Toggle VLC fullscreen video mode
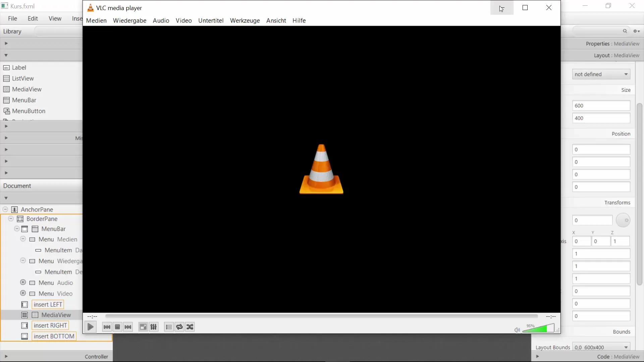644x362 pixels. tap(143, 327)
